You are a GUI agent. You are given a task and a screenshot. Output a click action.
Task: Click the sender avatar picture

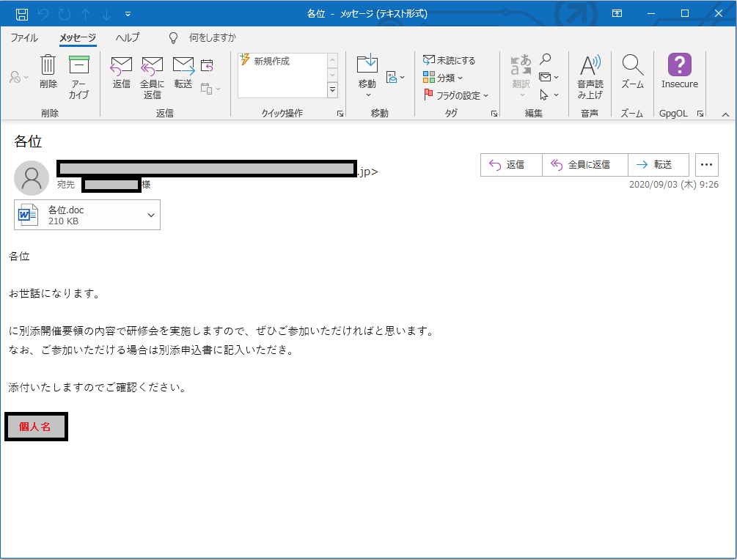32,177
